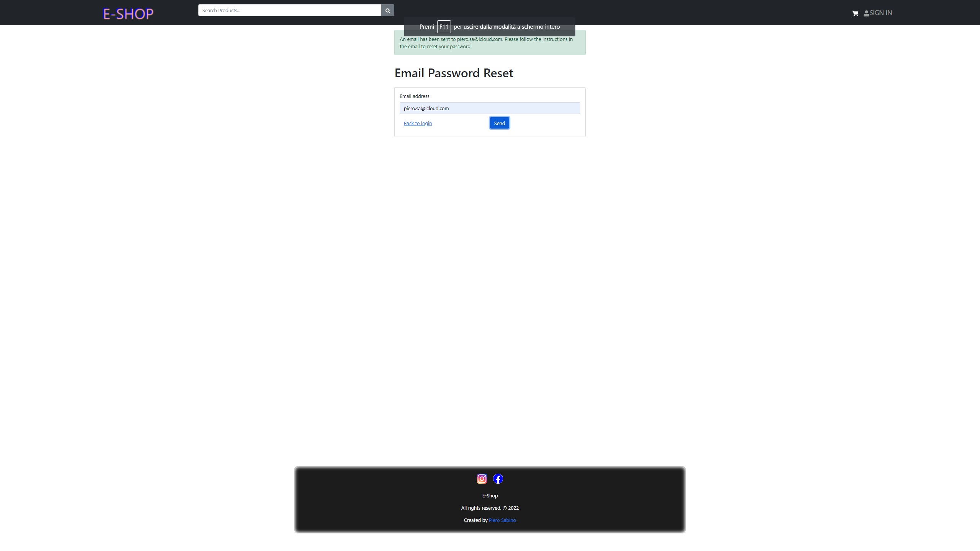Screen dimensions: 980x551
Task: Click the Email address input field
Action: coord(490,108)
